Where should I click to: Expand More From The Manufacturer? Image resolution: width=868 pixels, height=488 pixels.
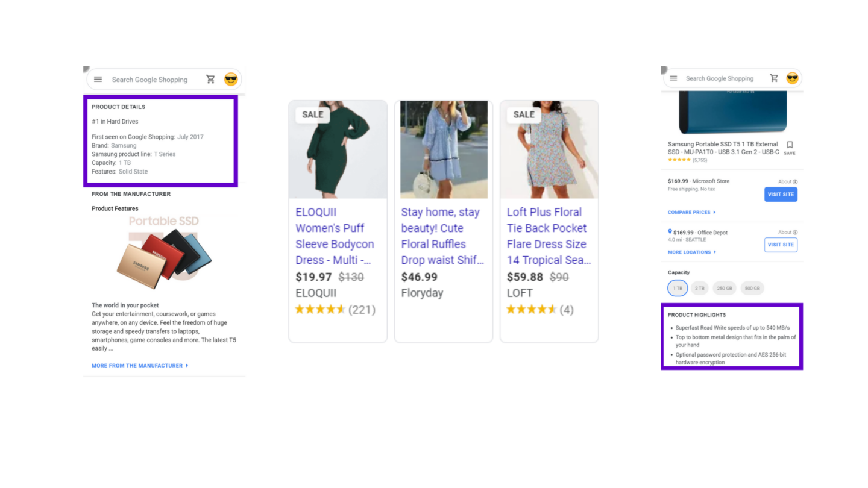coord(140,366)
